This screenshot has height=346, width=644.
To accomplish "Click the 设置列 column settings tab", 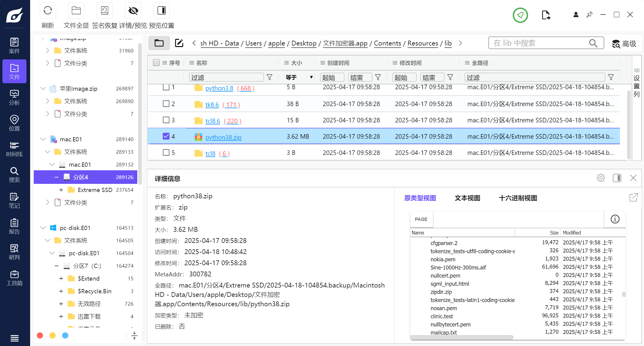I will 636,82.
